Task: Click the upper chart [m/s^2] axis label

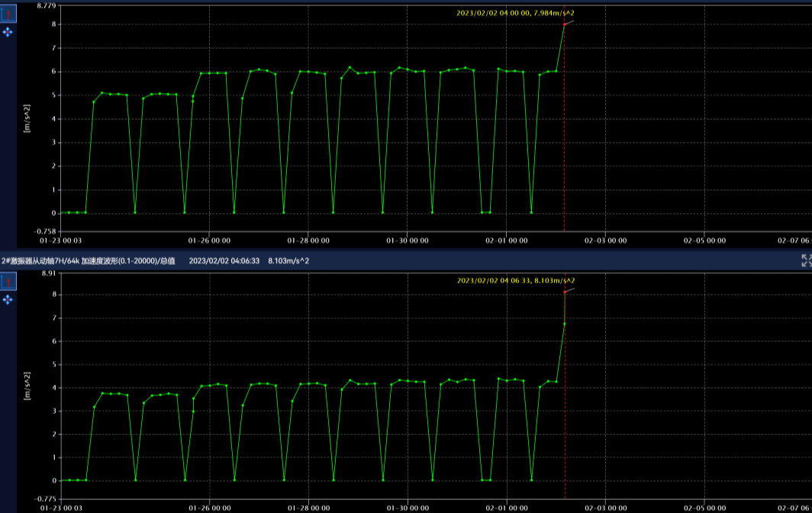Action: click(x=27, y=118)
